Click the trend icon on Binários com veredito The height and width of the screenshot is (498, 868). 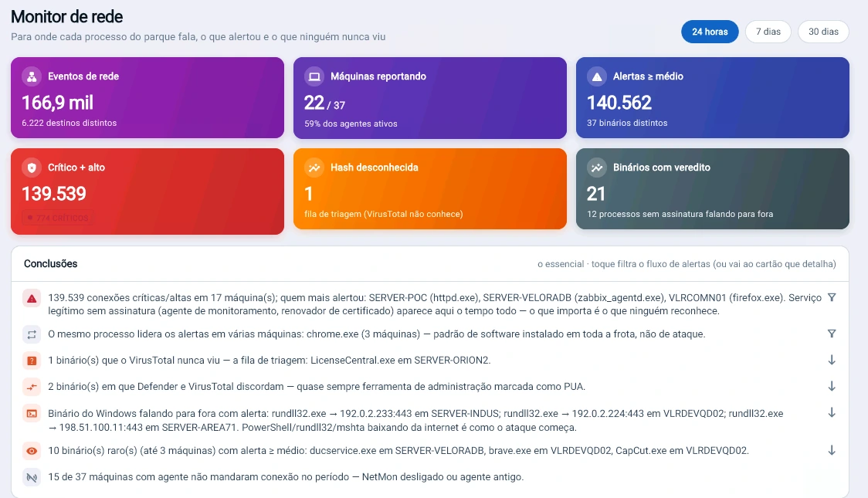point(597,168)
